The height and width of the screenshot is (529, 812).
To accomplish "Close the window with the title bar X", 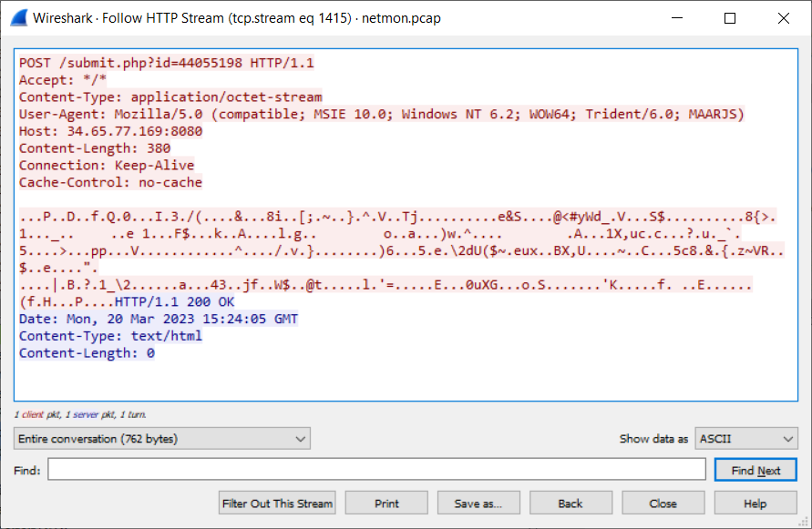I will click(784, 18).
